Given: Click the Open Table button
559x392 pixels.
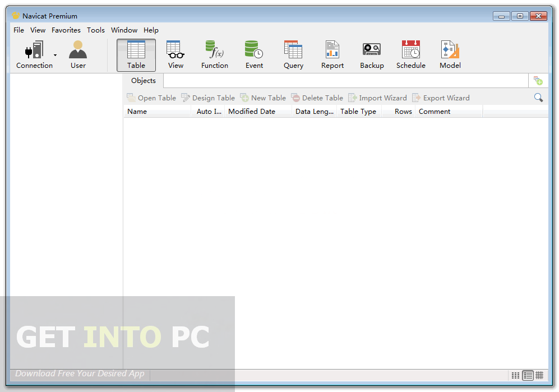Looking at the screenshot, I should 151,98.
